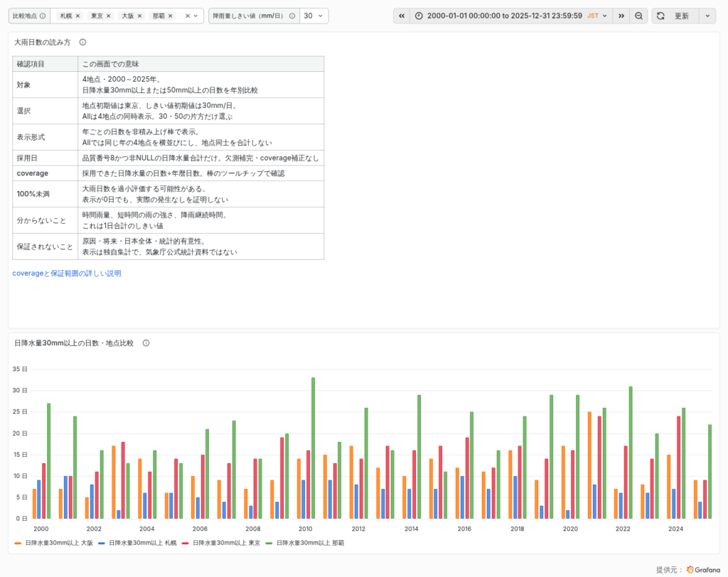Expand the 比較地点 dropdown chevron
This screenshot has width=728, height=577.
point(196,16)
